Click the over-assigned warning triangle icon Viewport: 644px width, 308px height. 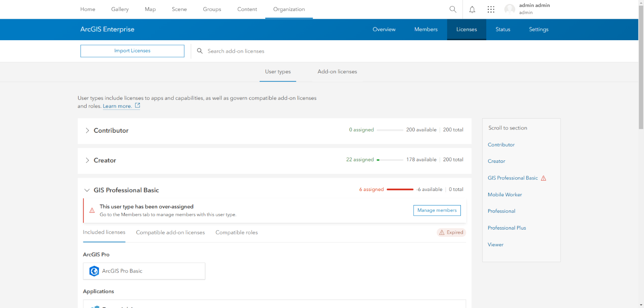coord(92,210)
